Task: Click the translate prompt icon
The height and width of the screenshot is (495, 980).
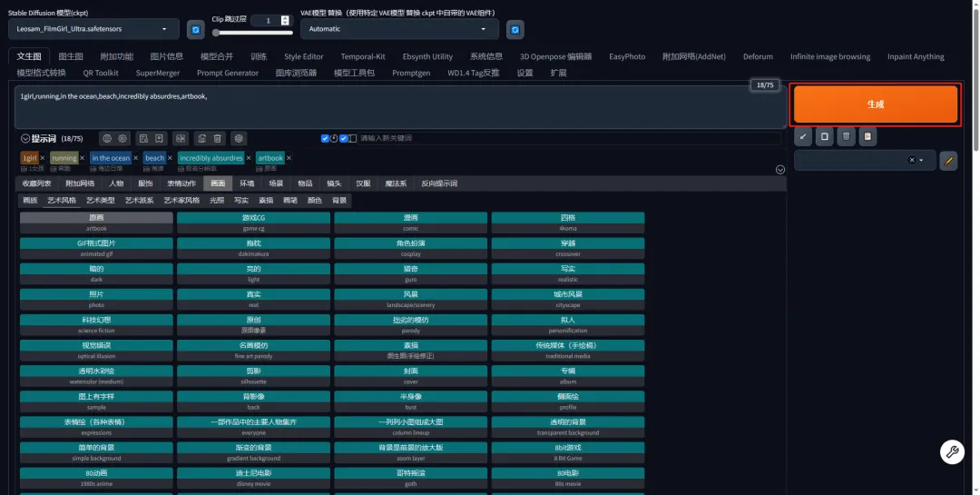Action: (181, 138)
